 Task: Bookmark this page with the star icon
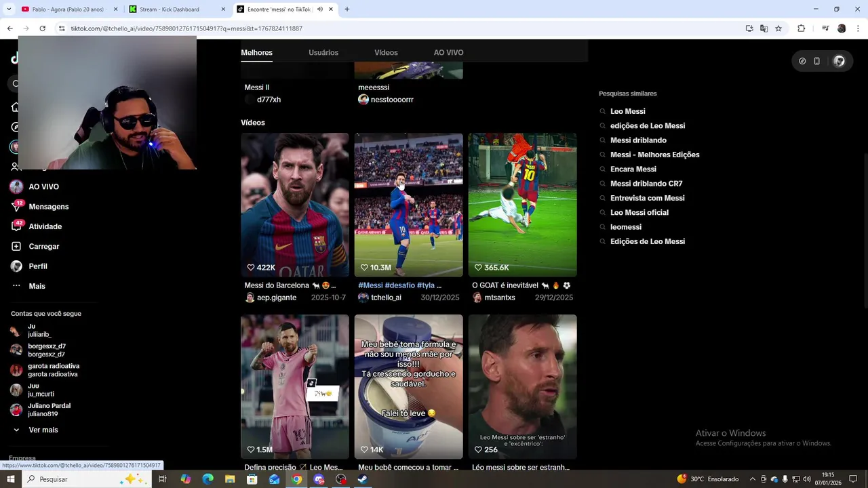click(x=778, y=28)
